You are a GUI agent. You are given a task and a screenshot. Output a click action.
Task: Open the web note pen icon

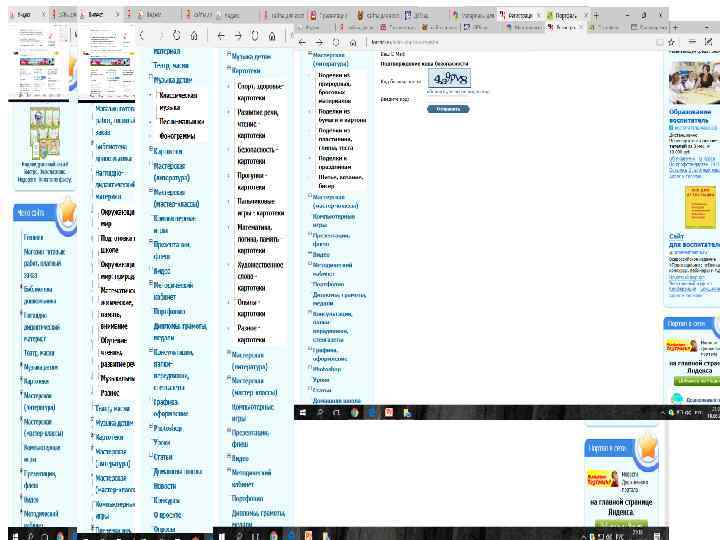point(709,42)
